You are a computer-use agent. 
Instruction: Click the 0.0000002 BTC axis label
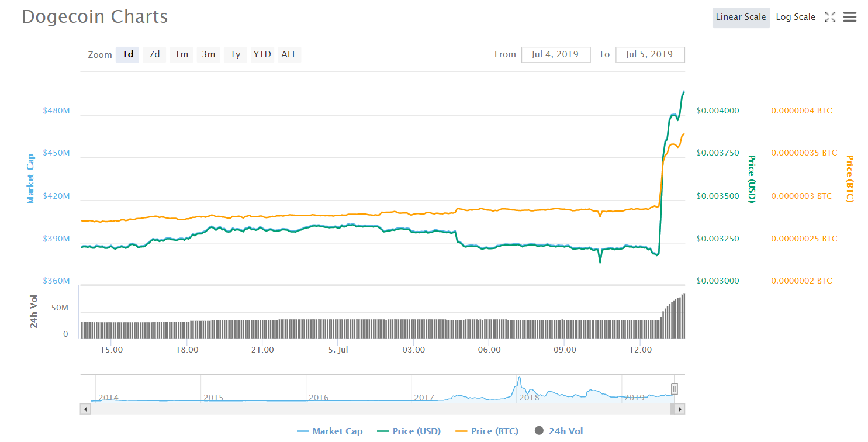click(x=801, y=281)
